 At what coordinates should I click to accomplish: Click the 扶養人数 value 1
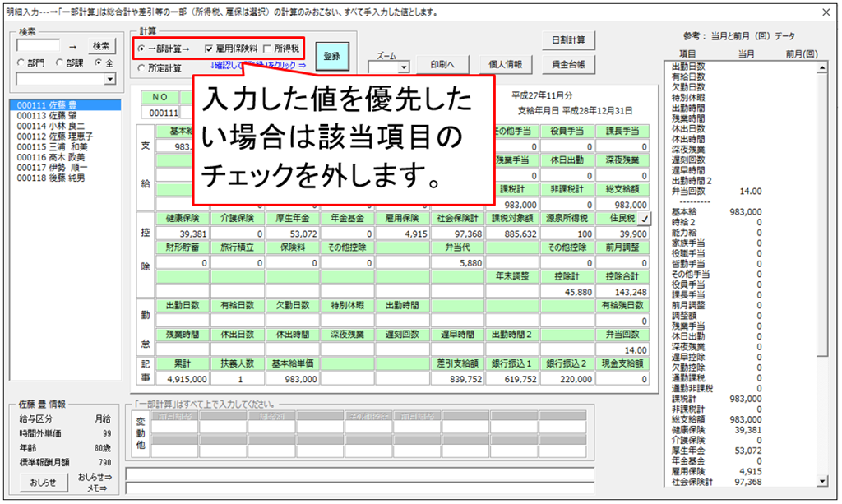[x=238, y=379]
